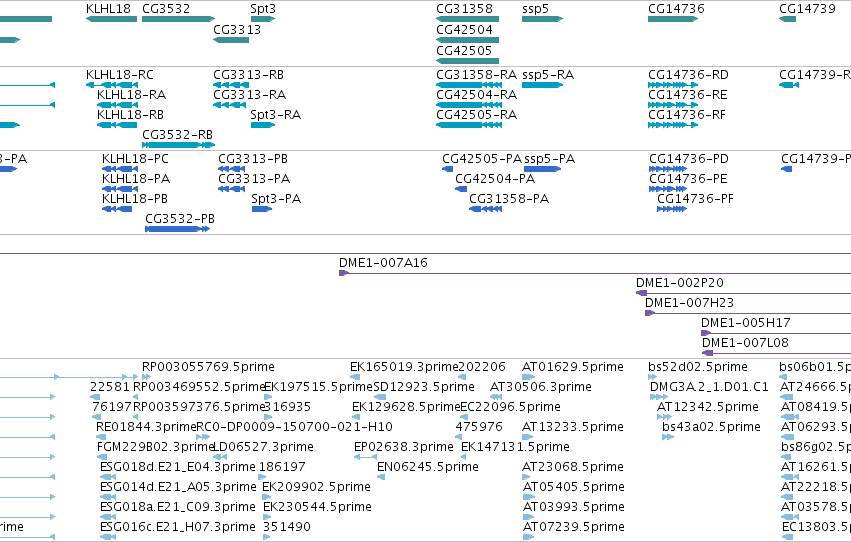Select protein CG3313-PB
This screenshot has width=851, height=542.
click(x=231, y=169)
